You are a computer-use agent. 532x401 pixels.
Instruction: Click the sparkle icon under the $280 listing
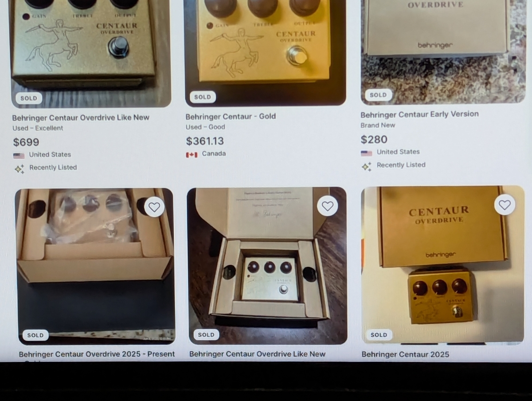point(366,166)
